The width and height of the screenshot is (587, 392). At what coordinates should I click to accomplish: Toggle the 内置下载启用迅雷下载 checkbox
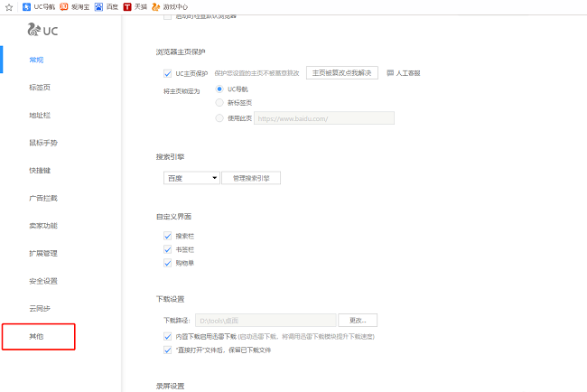pyautogui.click(x=167, y=337)
